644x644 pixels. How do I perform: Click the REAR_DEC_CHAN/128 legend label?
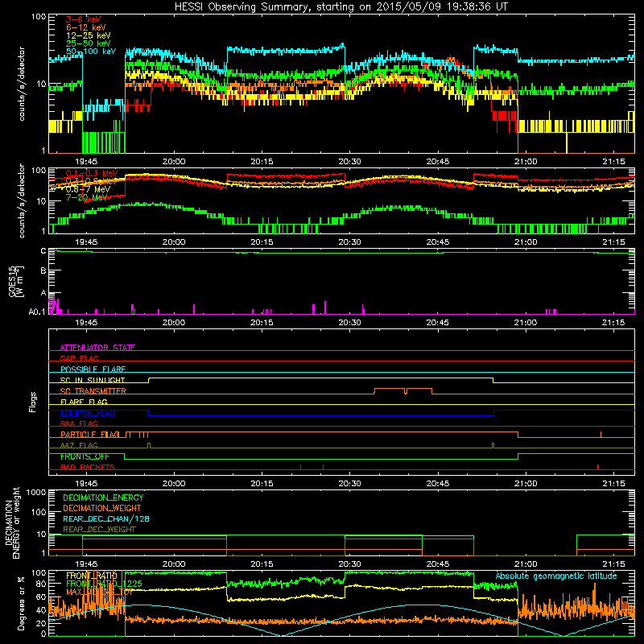point(106,518)
